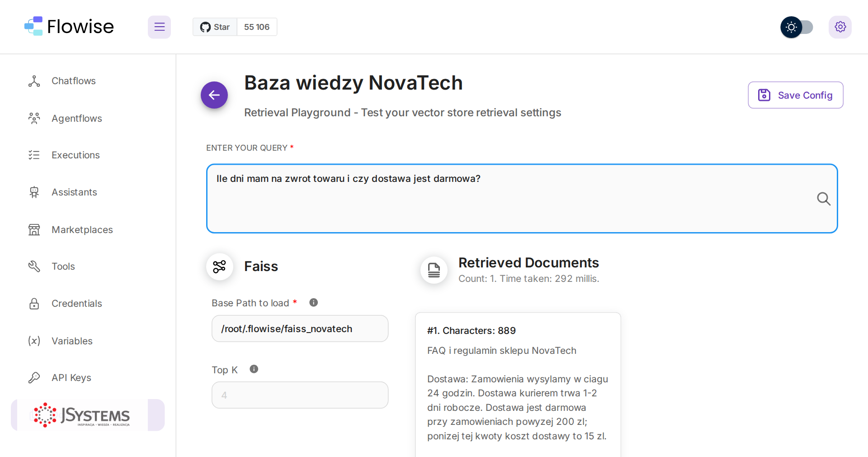
Task: Click the Variables (x) icon
Action: pos(34,341)
